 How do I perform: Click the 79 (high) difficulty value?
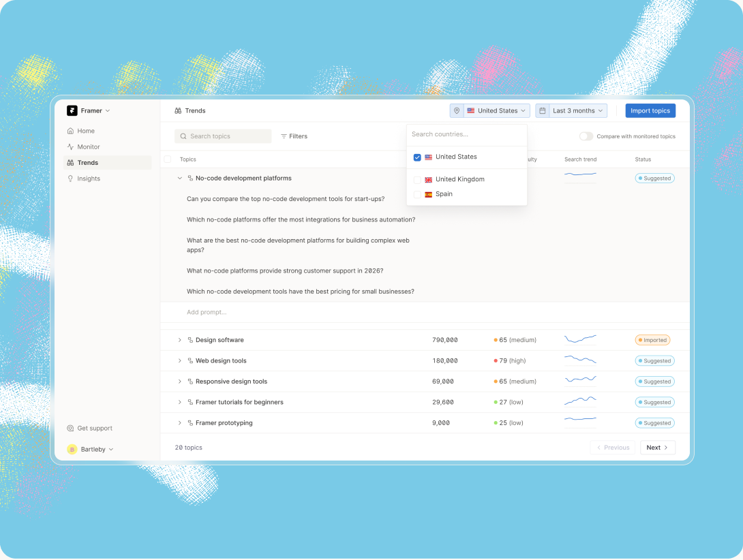(x=510, y=361)
